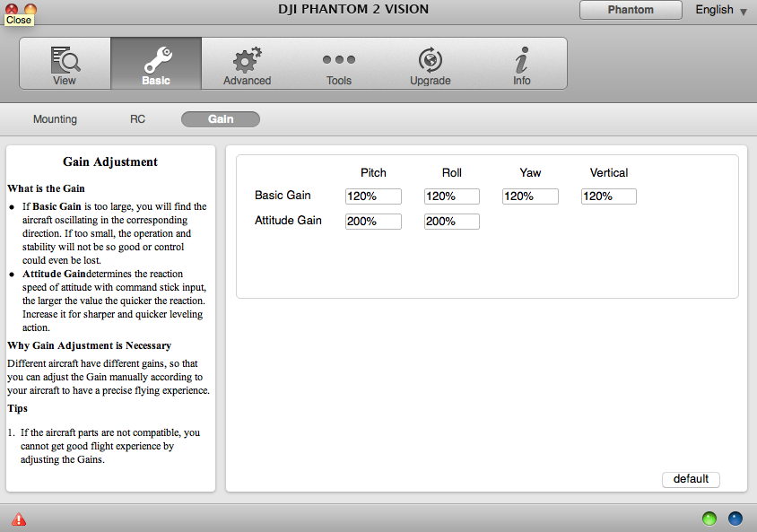Edit the Basic Gain Vertical field

point(609,196)
